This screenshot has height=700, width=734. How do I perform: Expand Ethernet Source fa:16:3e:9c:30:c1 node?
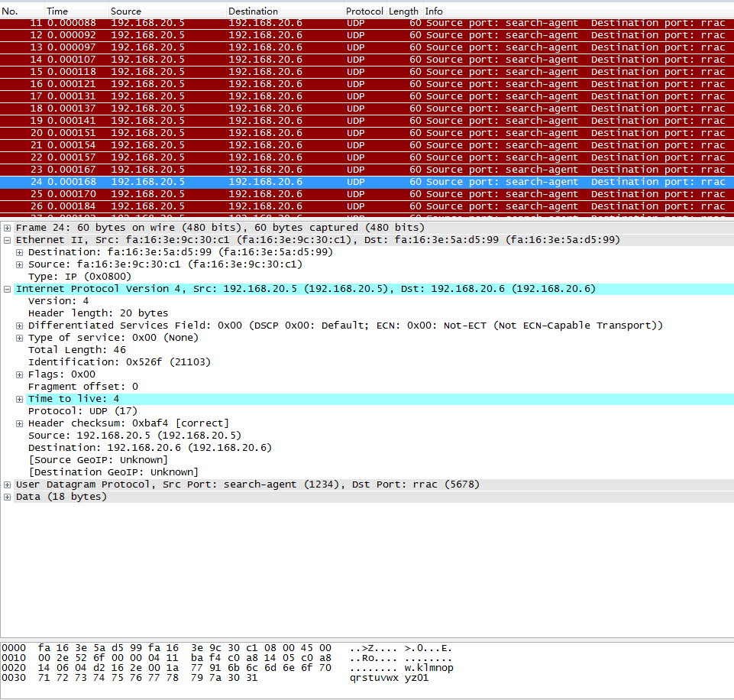point(19,264)
